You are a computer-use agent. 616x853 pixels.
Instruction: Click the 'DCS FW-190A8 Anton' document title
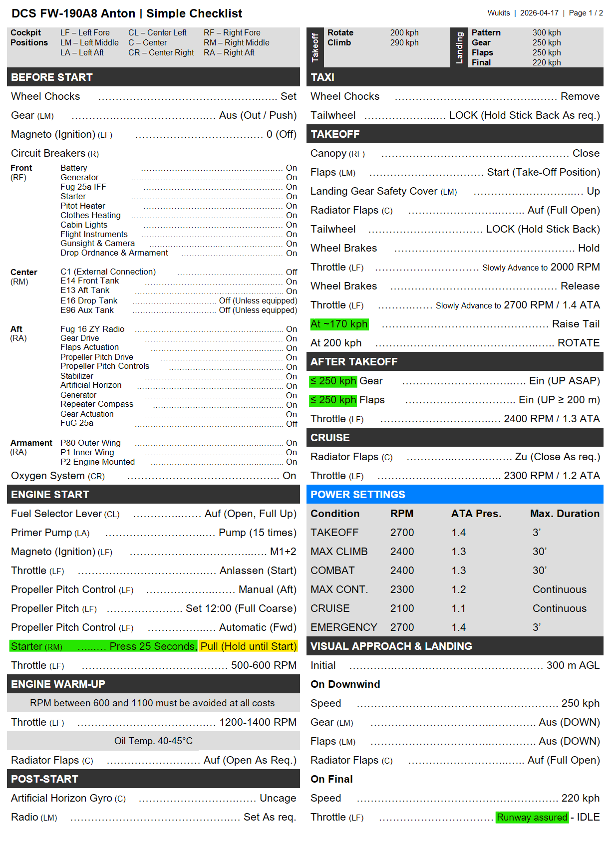[73, 13]
